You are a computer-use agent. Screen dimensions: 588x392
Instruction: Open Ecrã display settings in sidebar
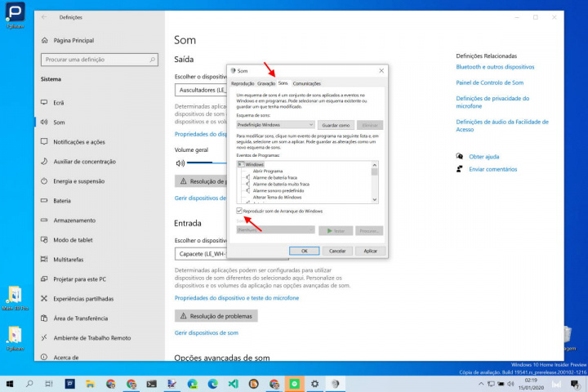(58, 102)
